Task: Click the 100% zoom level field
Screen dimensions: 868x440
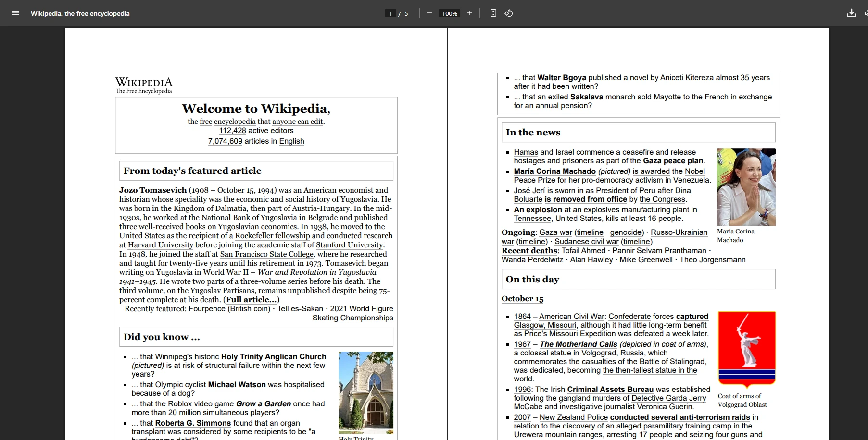Action: [x=450, y=13]
